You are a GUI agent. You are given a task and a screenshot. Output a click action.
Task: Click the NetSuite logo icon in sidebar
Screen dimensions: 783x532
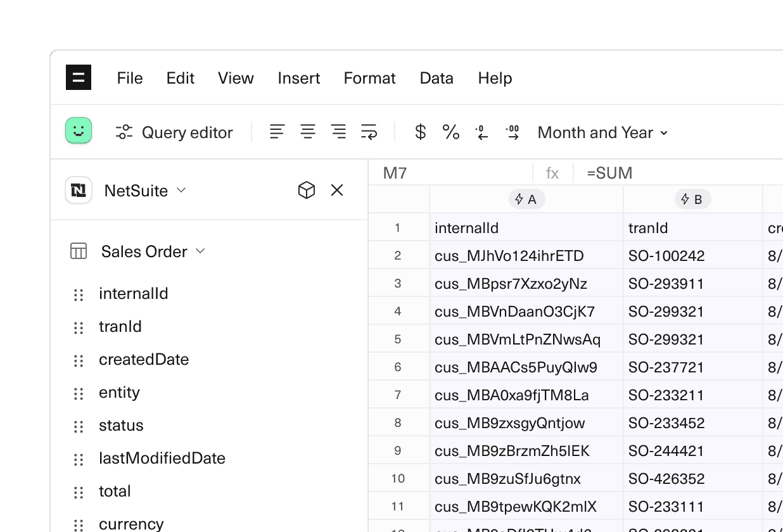78,190
